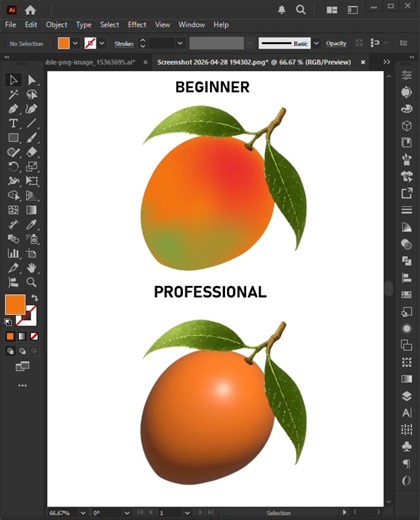Click the control bar fill swatch

pos(64,43)
